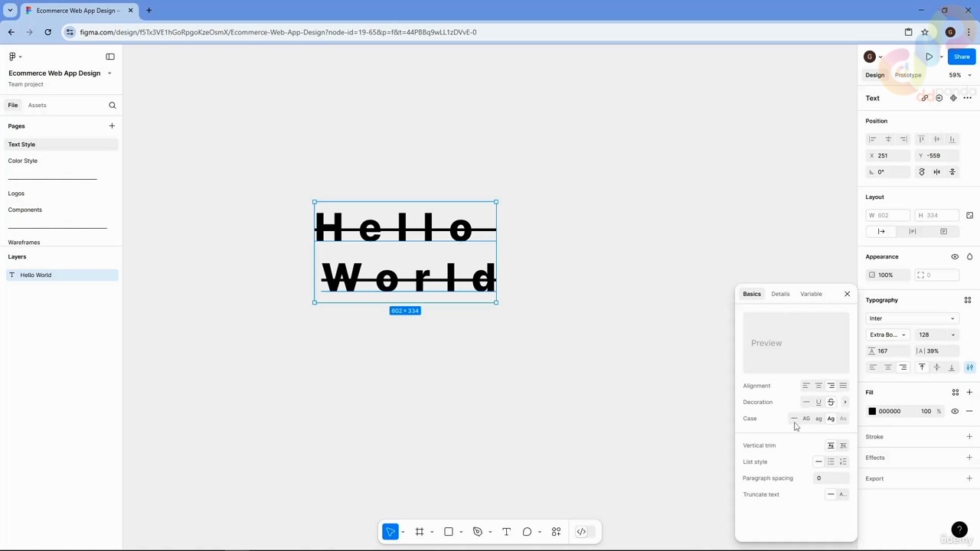
Task: Toggle layer visibility eye in Appearance
Action: point(955,257)
